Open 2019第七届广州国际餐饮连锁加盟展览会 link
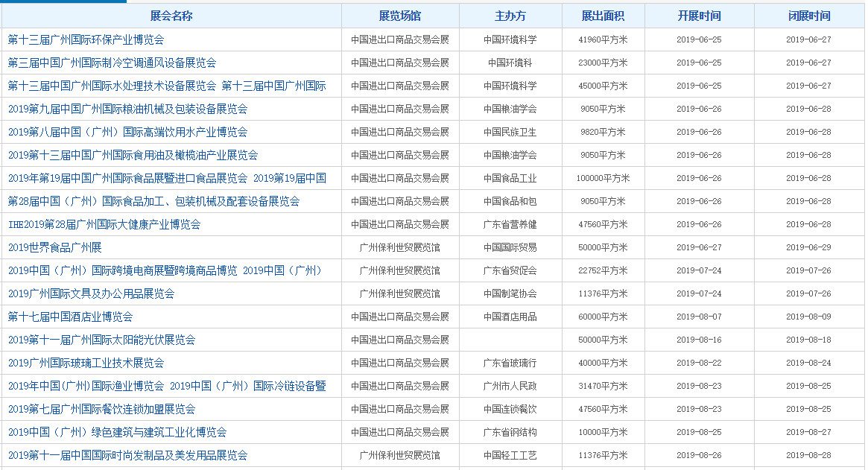Screen dimensions: 868x470 tap(101, 410)
